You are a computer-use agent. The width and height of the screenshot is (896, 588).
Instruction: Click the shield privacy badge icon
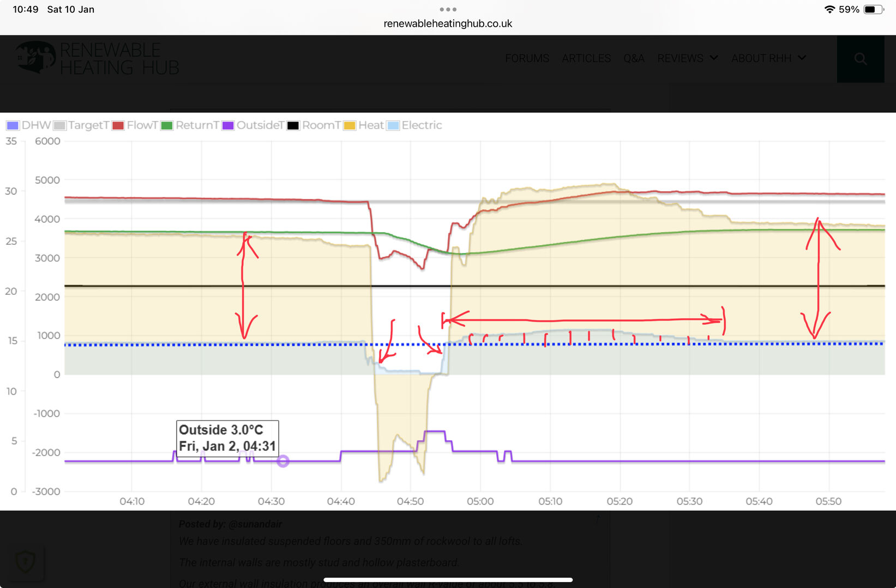point(26,562)
